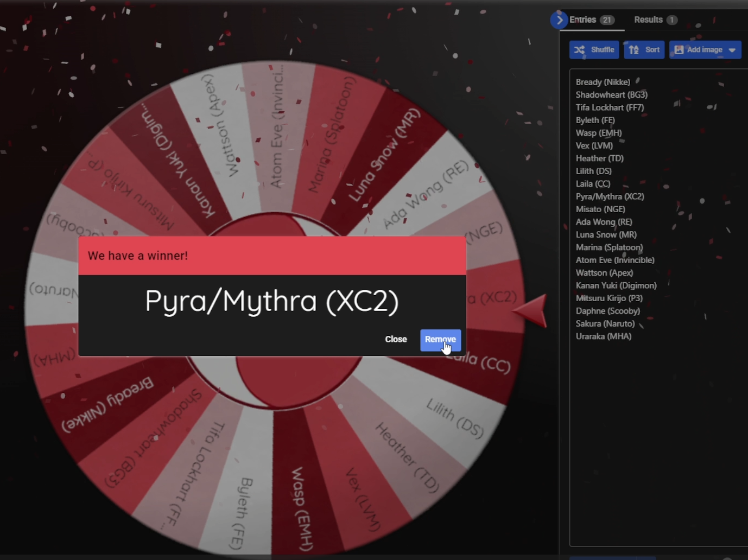Open the Results tab
Image resolution: width=748 pixels, height=560 pixels.
[655, 20]
